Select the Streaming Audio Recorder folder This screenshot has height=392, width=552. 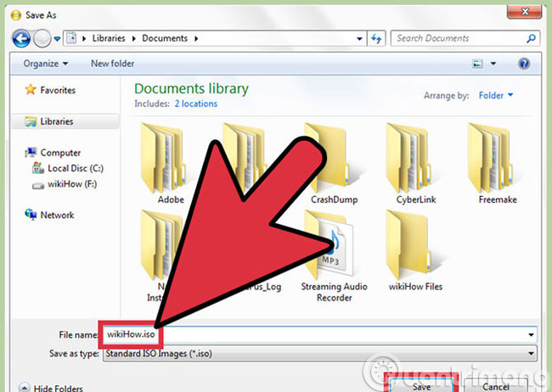tap(333, 256)
